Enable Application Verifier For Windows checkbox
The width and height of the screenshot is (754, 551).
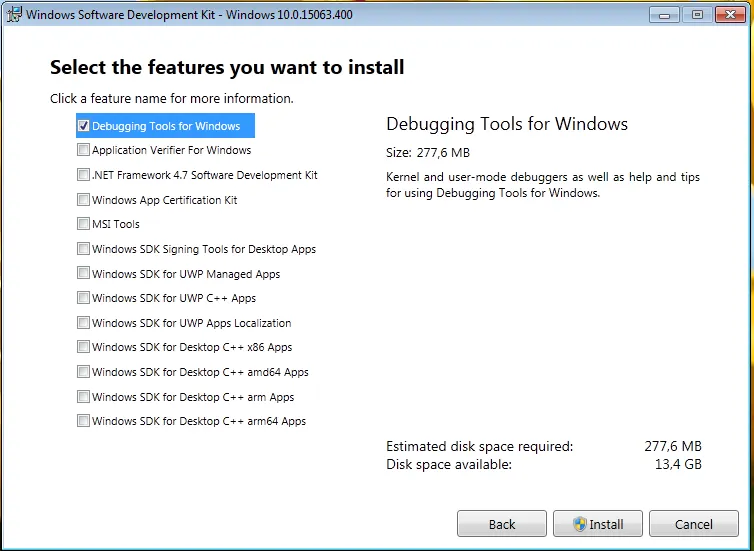pyautogui.click(x=83, y=150)
